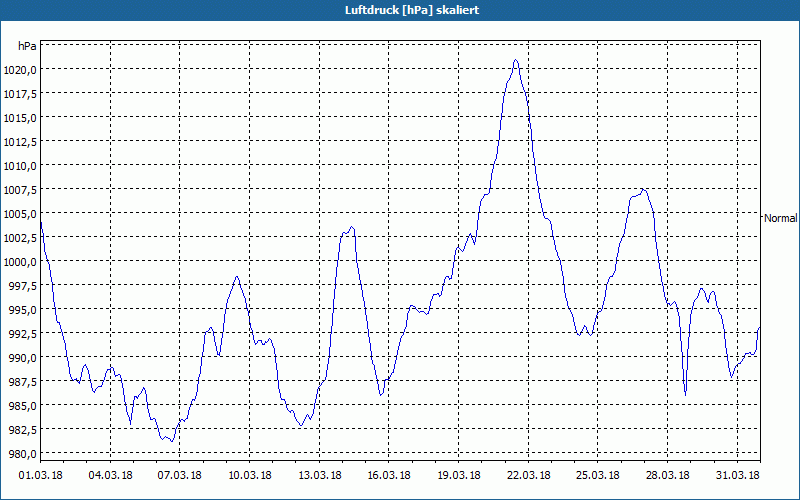The width and height of the screenshot is (800, 500).
Task: Select the 1012,5 axis value
Action: pyautogui.click(x=20, y=142)
